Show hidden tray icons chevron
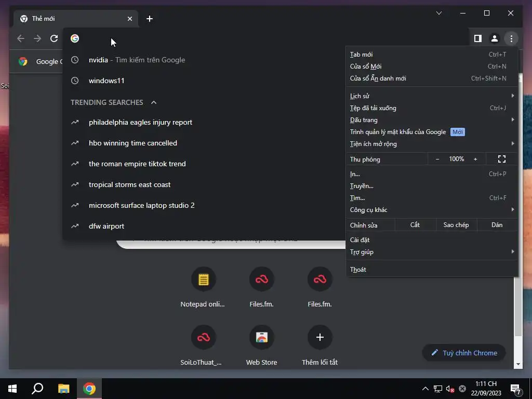Viewport: 532px width, 399px height. pos(425,389)
